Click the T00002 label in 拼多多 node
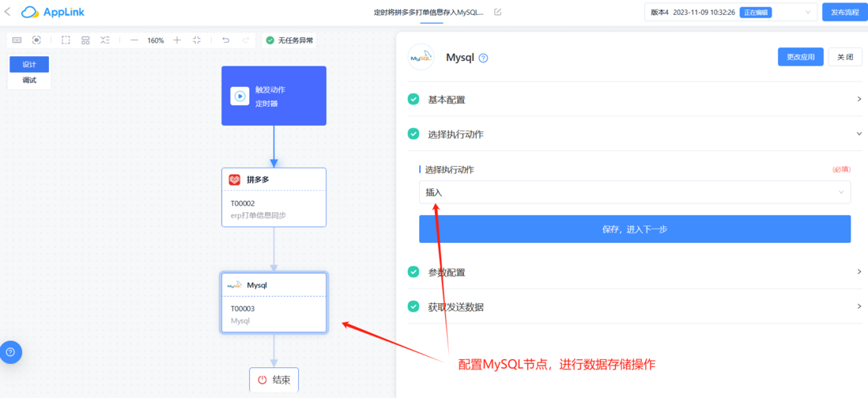Image resolution: width=868 pixels, height=398 pixels. tap(243, 203)
